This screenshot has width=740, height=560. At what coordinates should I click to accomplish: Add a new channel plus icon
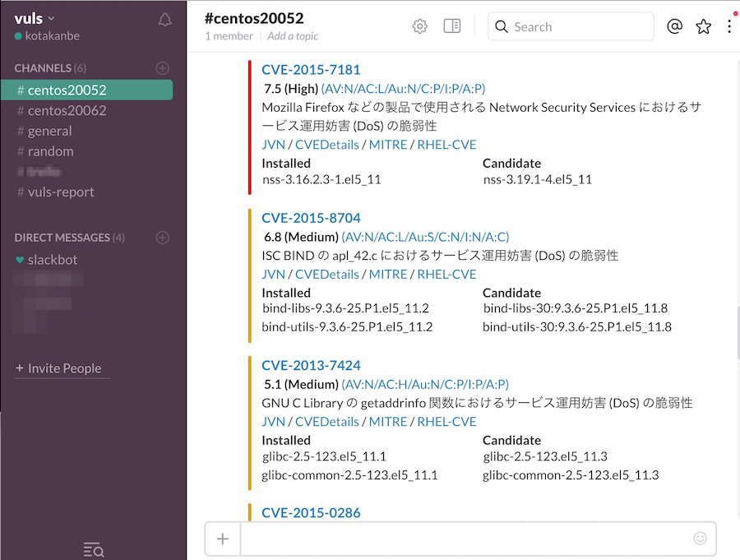[x=163, y=68]
